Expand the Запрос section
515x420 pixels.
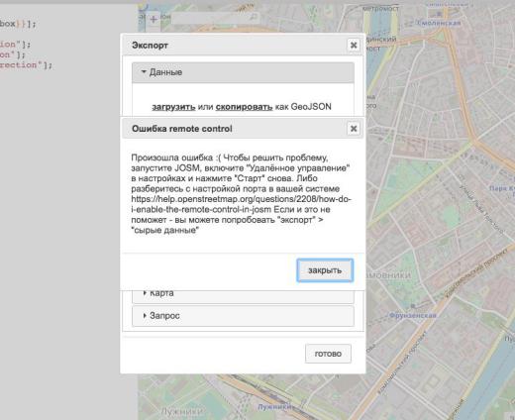point(243,316)
